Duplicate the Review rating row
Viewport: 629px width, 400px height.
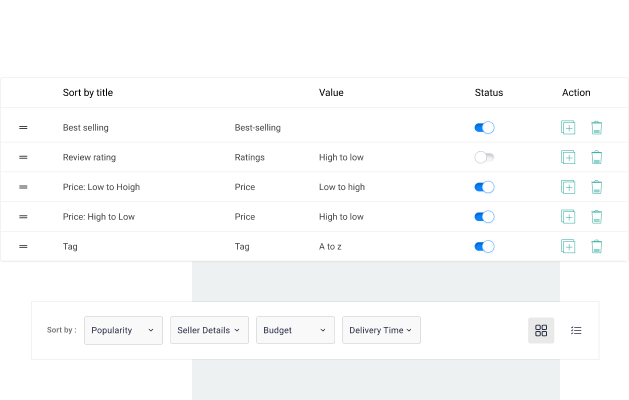(x=568, y=158)
